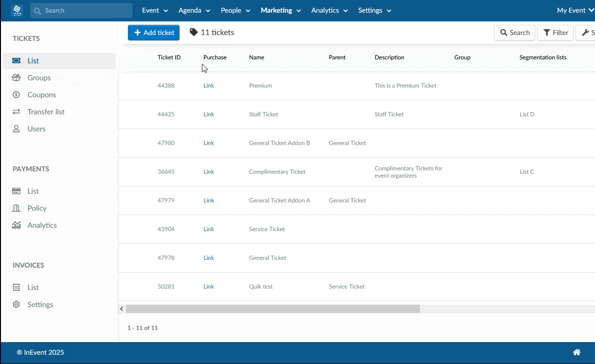The image size is (595, 364).
Task: Click the home icon in footer
Action: pos(577,352)
